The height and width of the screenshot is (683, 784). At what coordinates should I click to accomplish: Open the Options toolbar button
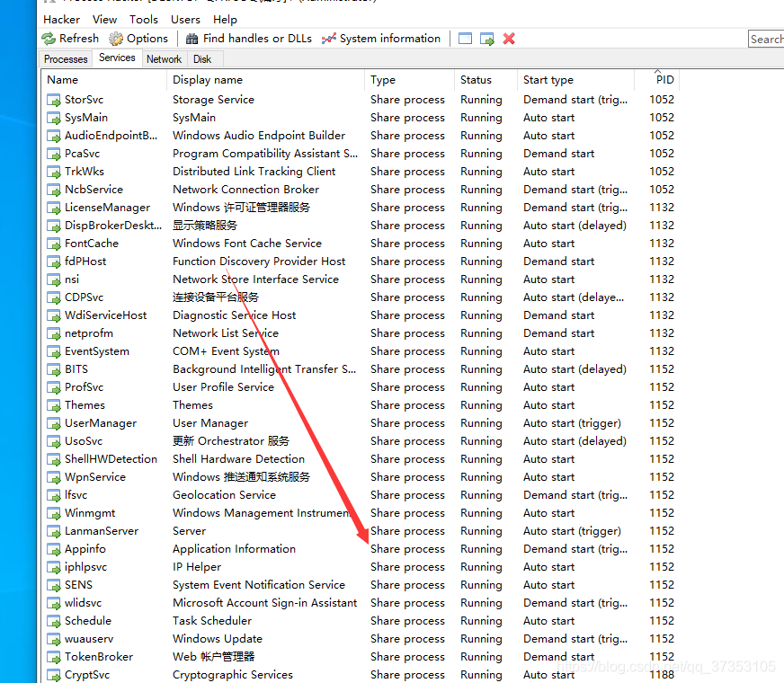pos(138,39)
